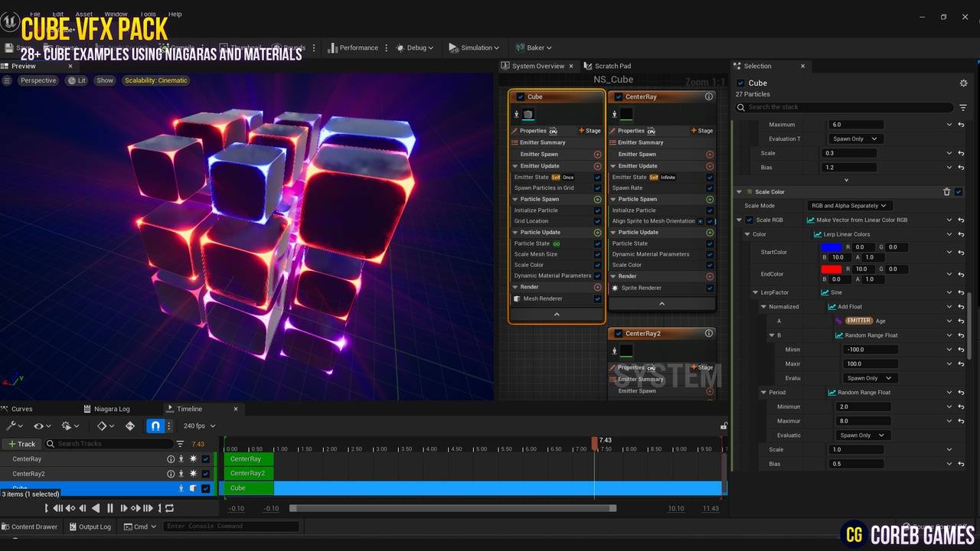This screenshot has width=980, height=551.
Task: Toggle the timeline magnet snapping button
Action: (x=155, y=425)
